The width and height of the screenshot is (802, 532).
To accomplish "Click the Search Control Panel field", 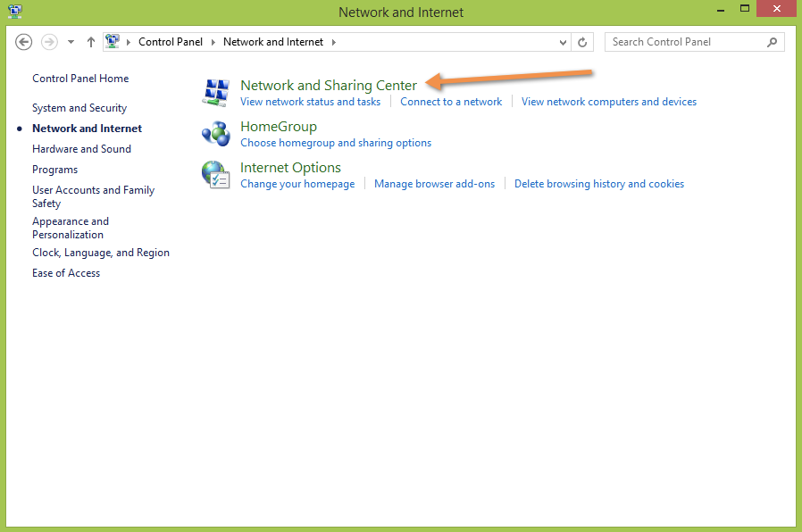I will pyautogui.click(x=683, y=42).
